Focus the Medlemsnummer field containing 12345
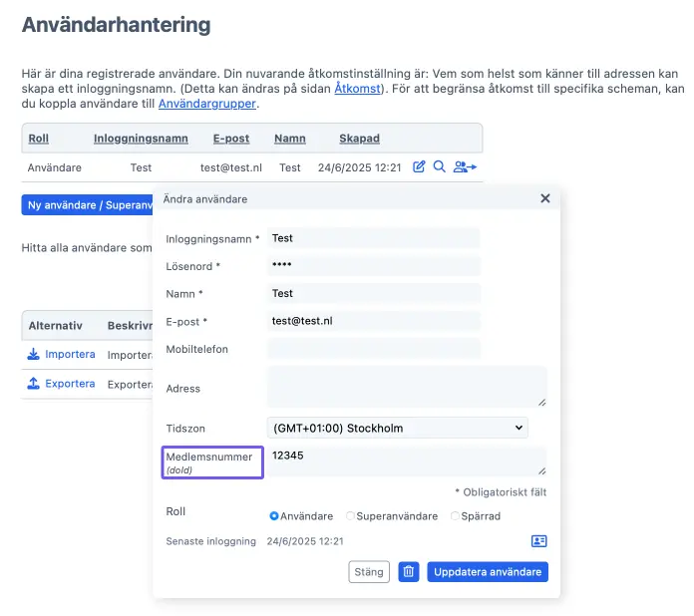Viewport: 694px width, 616px height. [407, 462]
